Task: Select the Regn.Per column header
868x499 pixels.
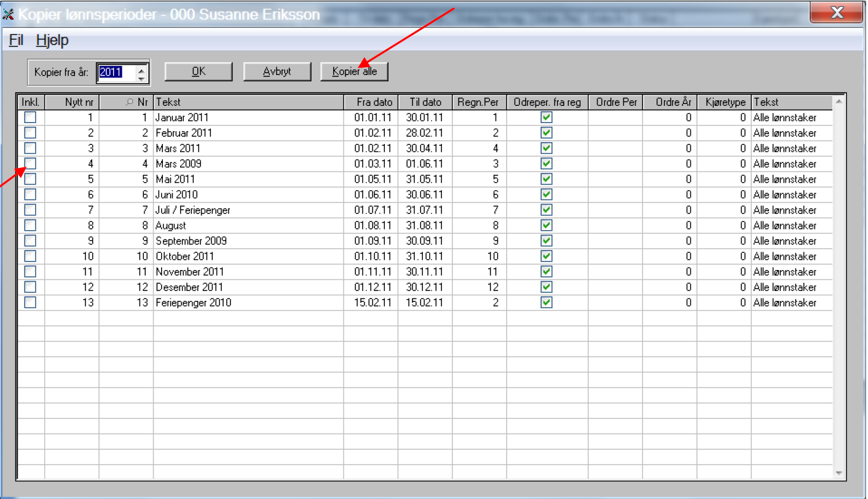Action: pyautogui.click(x=479, y=102)
